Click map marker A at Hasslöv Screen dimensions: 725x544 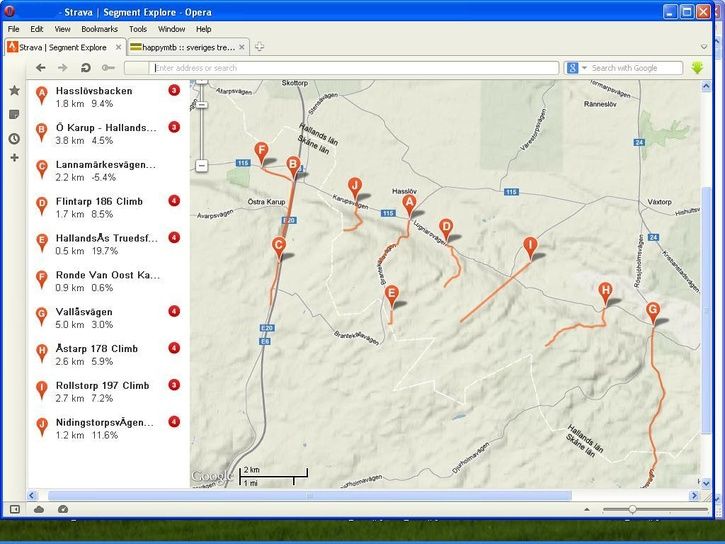[409, 205]
